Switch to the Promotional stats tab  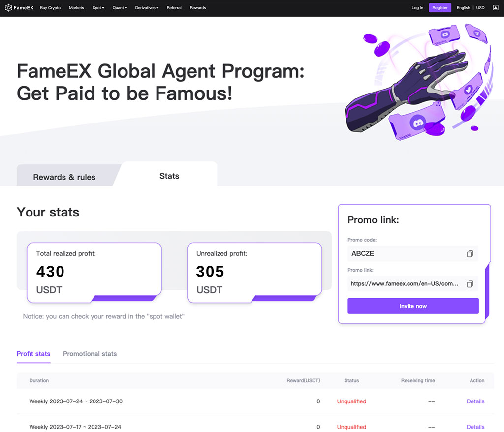(x=90, y=354)
